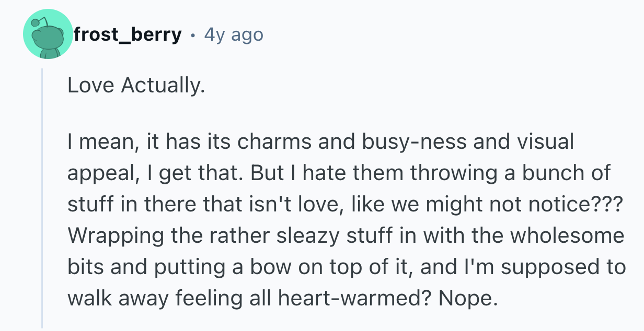Click the word "wholesome" in the comment
Screen dimensions: 644x331
(567, 236)
